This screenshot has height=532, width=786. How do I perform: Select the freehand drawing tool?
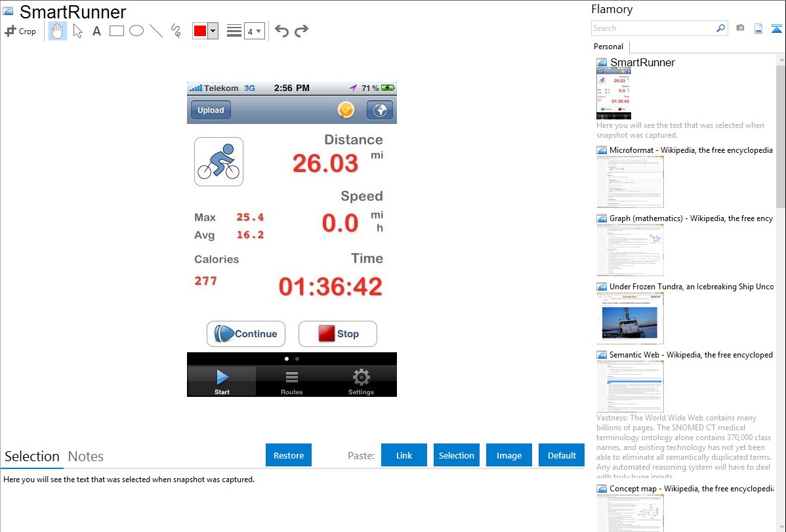click(x=176, y=31)
